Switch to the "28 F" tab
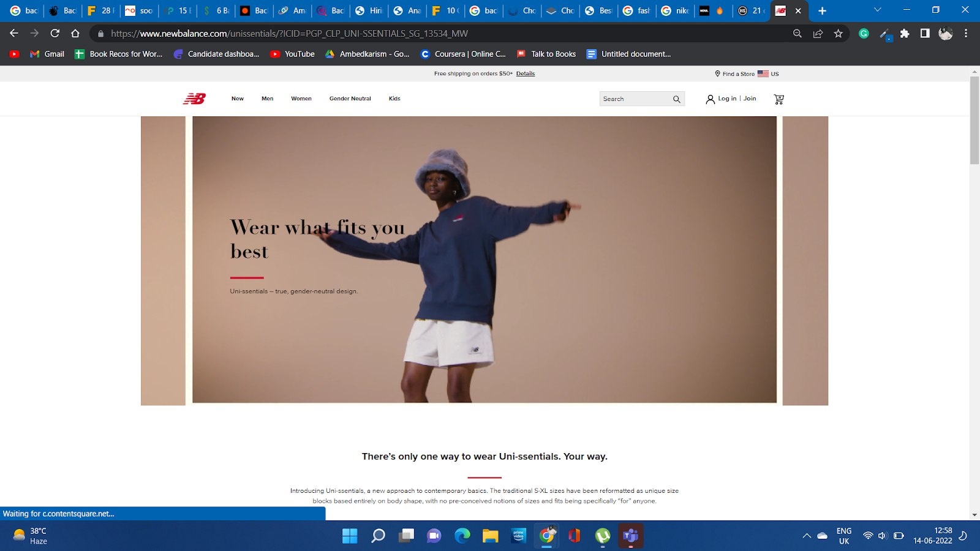 coord(101,10)
